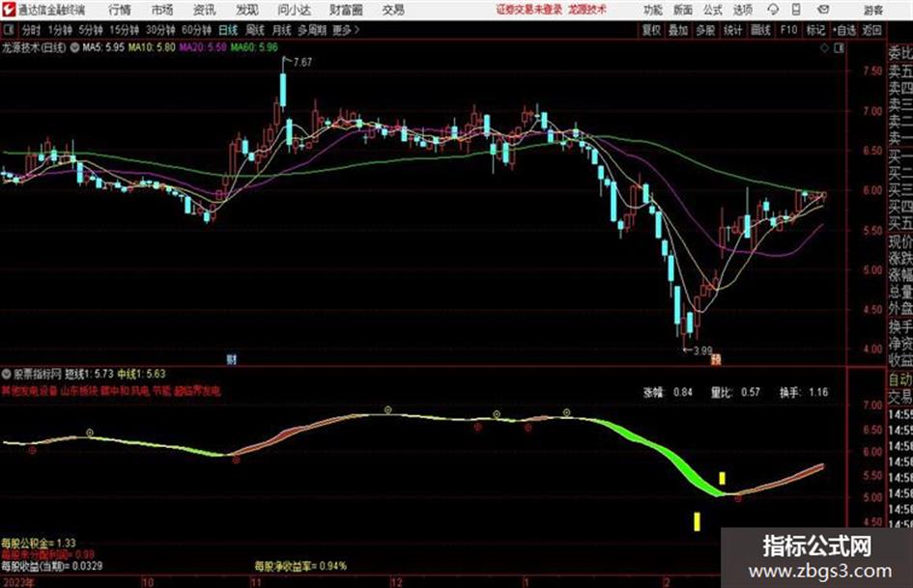This screenshot has width=913, height=588.
Task: Click the 3.99 low price label
Action: (702, 350)
